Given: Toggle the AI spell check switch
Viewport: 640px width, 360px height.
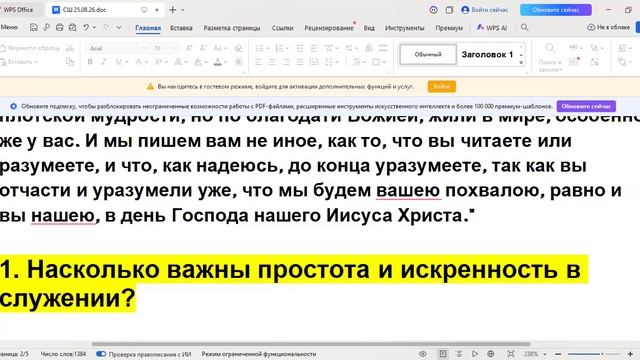Looking at the screenshot, I should click(101, 354).
